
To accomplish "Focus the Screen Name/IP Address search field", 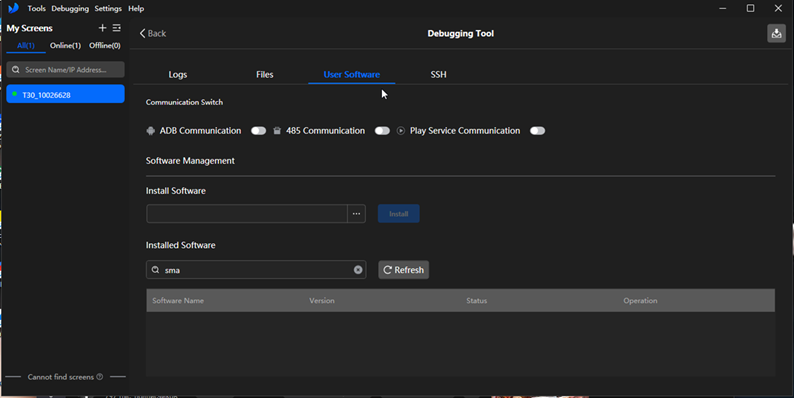I will pos(65,69).
